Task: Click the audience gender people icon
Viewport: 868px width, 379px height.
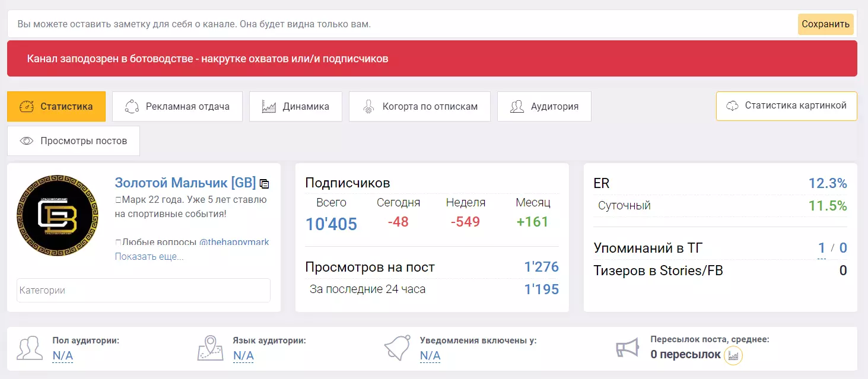Action: coord(30,348)
